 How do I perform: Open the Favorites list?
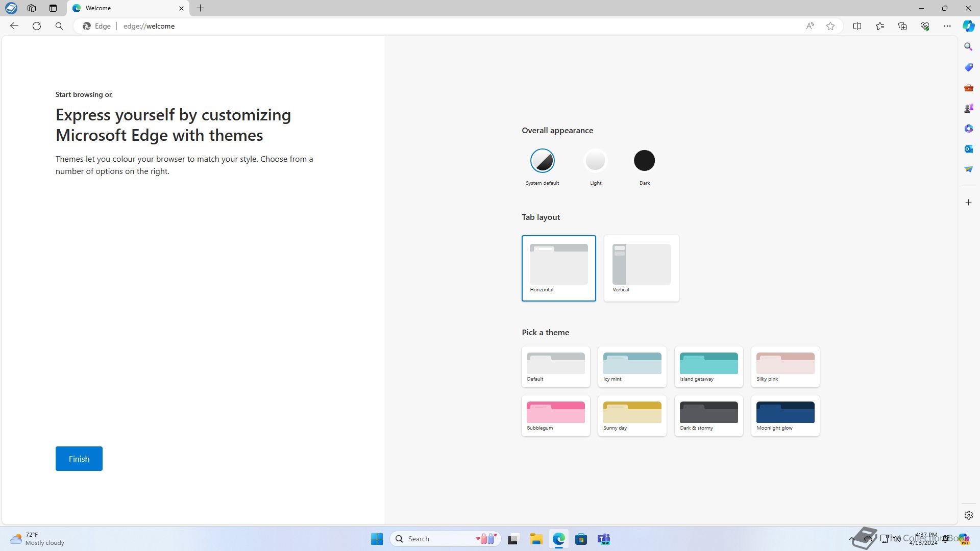click(x=880, y=26)
